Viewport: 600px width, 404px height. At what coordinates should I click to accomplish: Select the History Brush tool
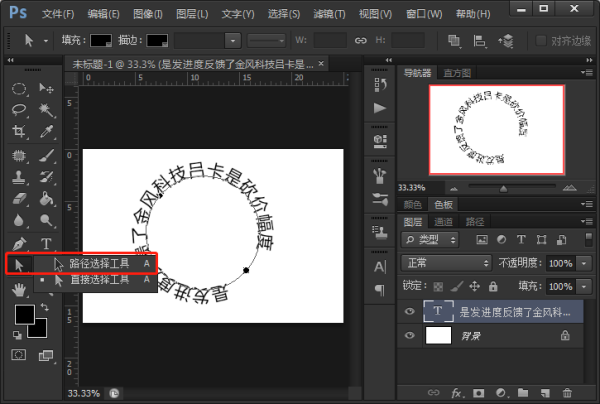(46, 178)
